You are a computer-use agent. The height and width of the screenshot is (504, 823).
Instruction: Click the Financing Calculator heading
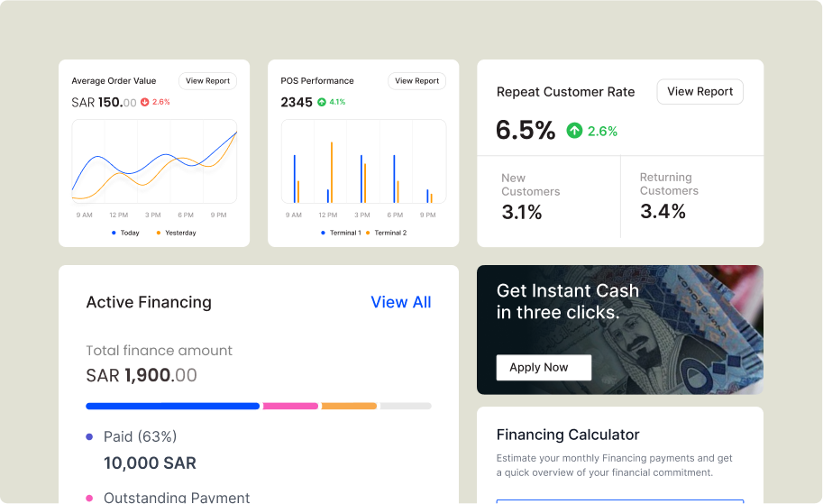(x=568, y=435)
